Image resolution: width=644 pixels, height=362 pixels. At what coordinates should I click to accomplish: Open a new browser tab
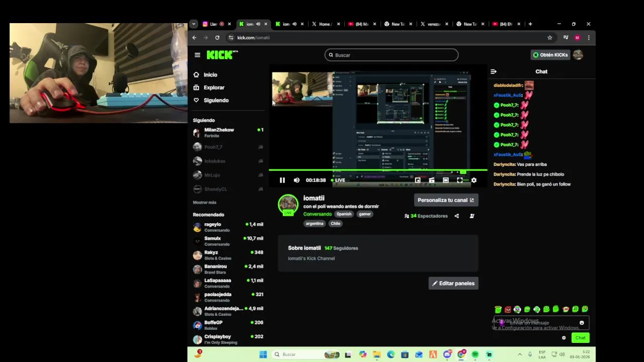click(x=530, y=24)
